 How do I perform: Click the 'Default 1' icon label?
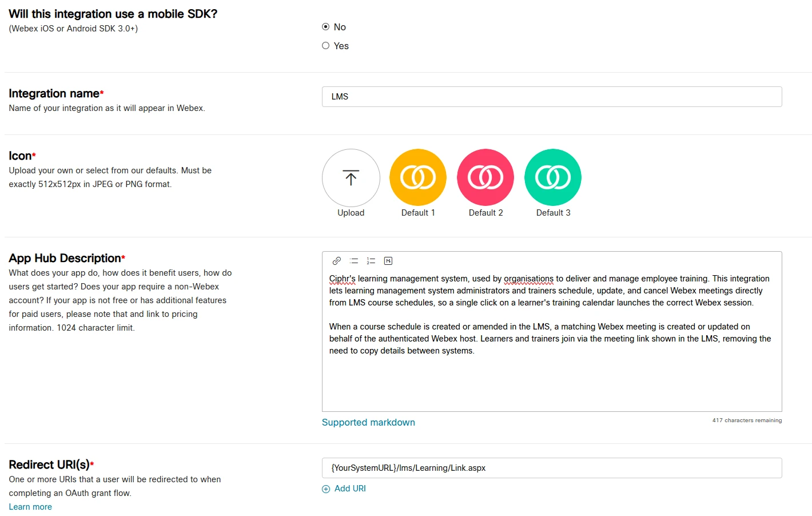coord(418,213)
